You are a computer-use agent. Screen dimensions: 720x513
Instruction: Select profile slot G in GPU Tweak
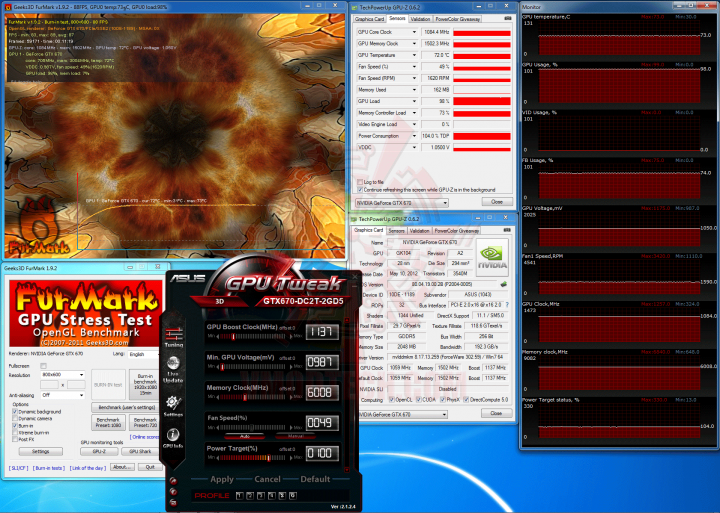point(293,496)
